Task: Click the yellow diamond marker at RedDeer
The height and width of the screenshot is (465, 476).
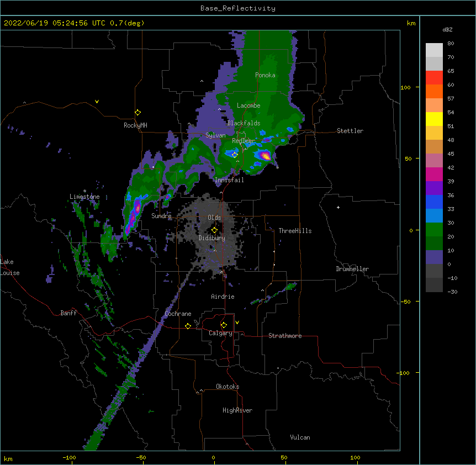Action: (235, 155)
